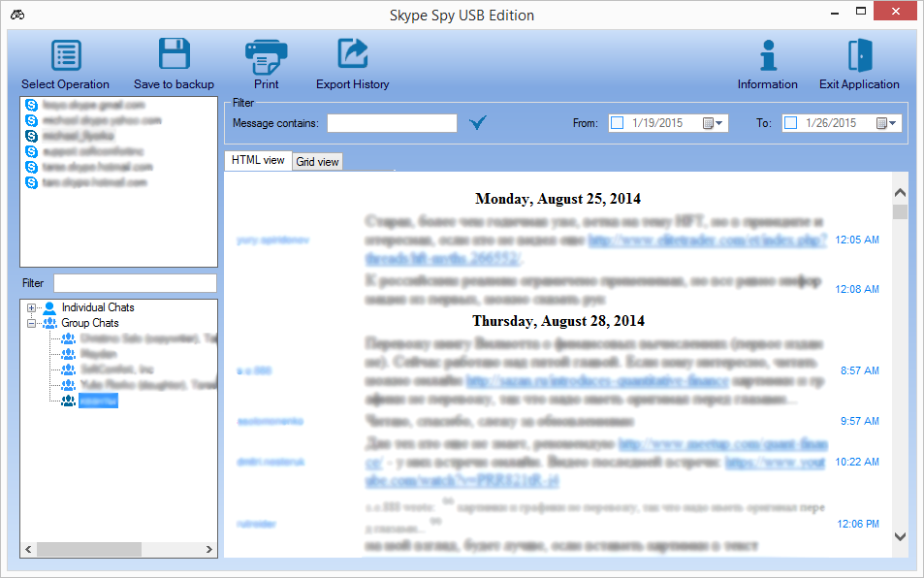924x578 pixels.
Task: Click the Group Chats people icon
Action: (49, 323)
